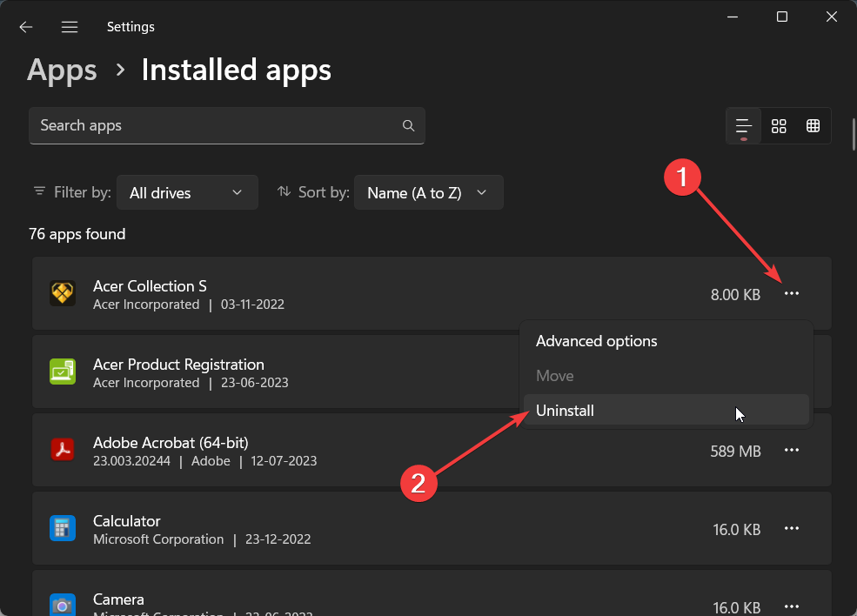Click the Settings window title
This screenshot has width=857, height=616.
coord(131,27)
